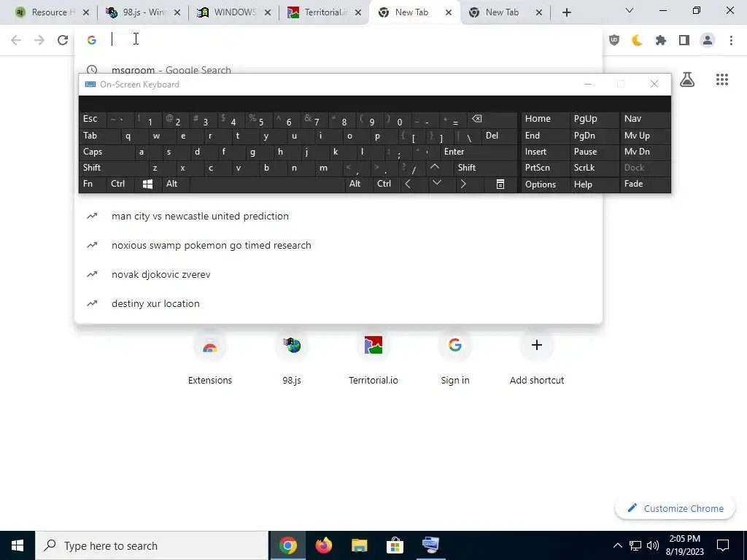Tap the Windows logo key on On-Screen Keyboard
This screenshot has height=560, width=747.
[147, 184]
